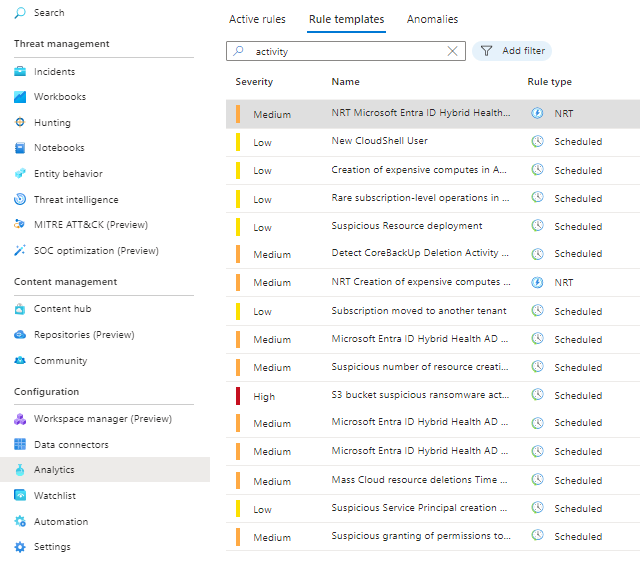Open Workspace manager (Preview)
This screenshot has width=640, height=568.
103,419
